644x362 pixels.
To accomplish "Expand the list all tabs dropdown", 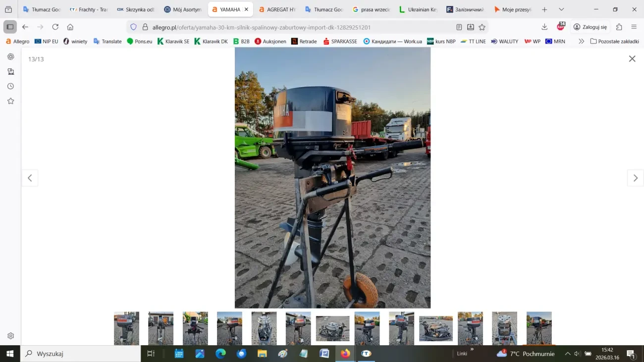I will pos(561,9).
